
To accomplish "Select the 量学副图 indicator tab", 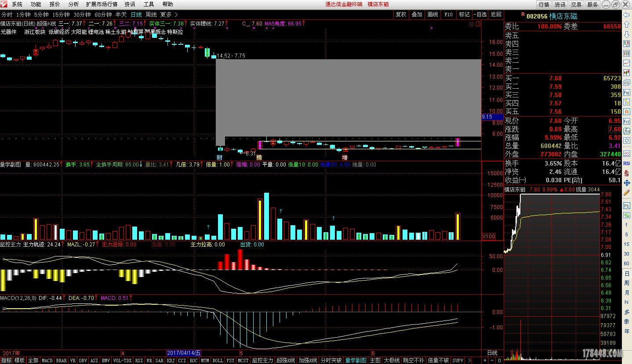I will coord(356,360).
